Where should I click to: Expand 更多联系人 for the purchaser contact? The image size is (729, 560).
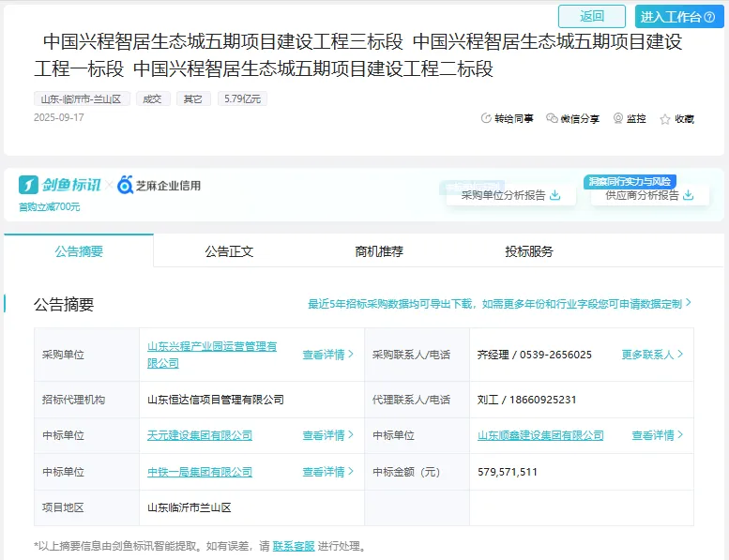click(652, 355)
